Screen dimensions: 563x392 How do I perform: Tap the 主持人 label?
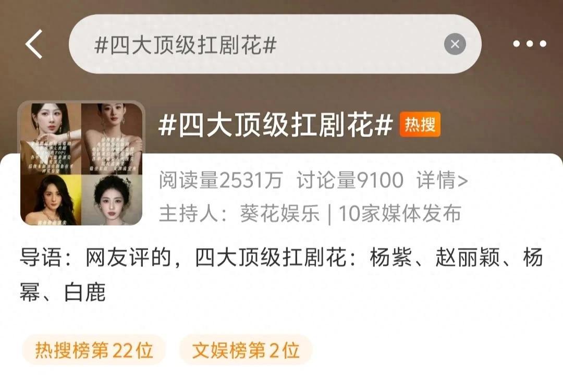[189, 213]
